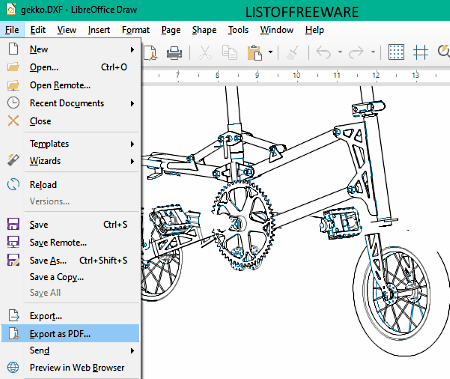The height and width of the screenshot is (379, 450).
Task: Click the LibreOffice Draw title bar icon
Action: tap(11, 9)
